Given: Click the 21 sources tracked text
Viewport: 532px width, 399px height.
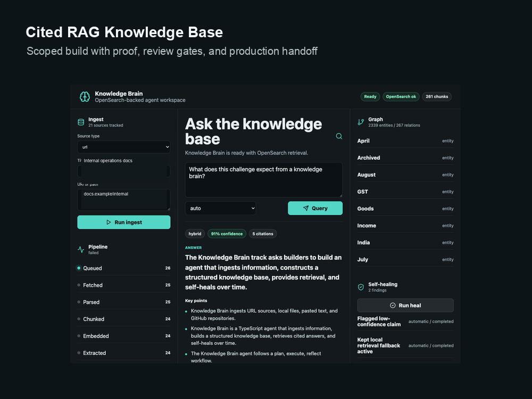Looking at the screenshot, I should [x=105, y=125].
